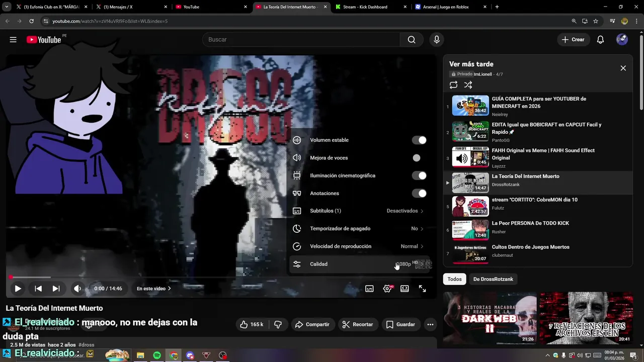This screenshot has width=644, height=362.
Task: Open the notifications bell
Action: 600,40
